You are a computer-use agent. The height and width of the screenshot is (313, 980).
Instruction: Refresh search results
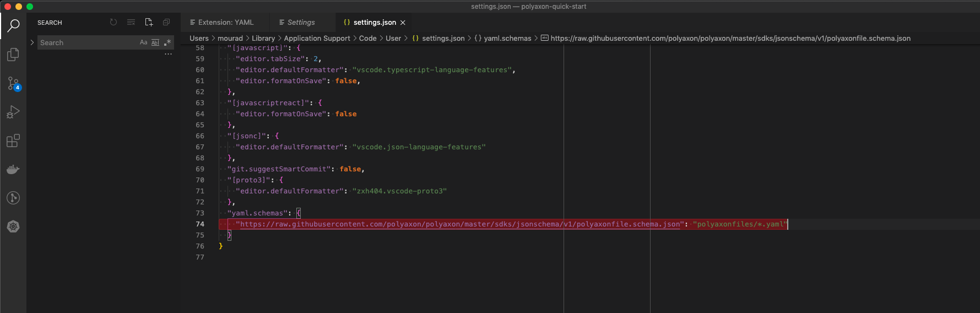[x=113, y=22]
